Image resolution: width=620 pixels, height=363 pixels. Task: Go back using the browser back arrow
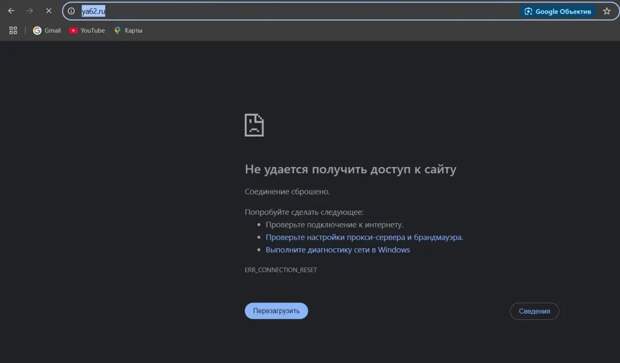click(x=11, y=11)
